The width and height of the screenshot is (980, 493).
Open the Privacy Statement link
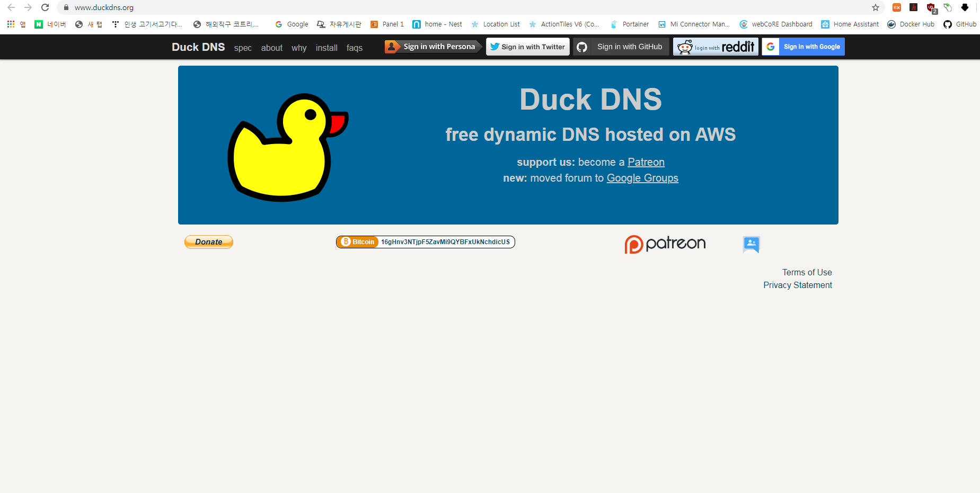click(798, 285)
